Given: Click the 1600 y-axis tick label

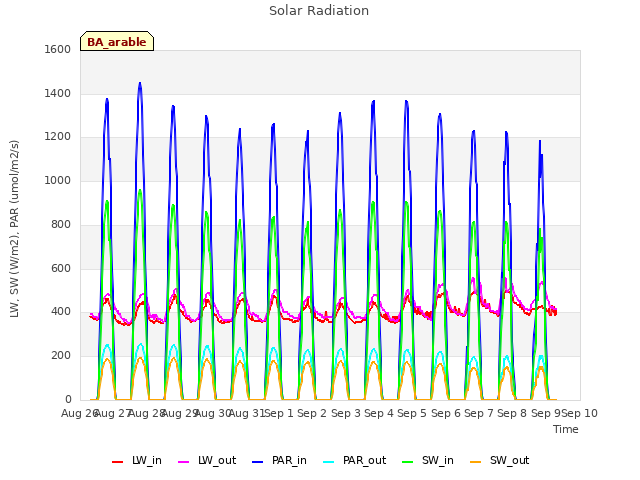Looking at the screenshot, I should point(58,49).
